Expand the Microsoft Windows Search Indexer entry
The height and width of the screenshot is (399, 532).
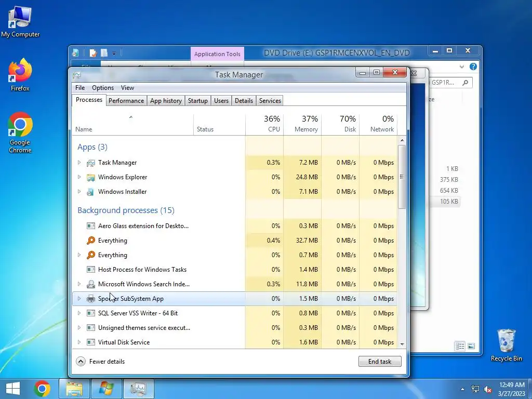click(x=79, y=284)
